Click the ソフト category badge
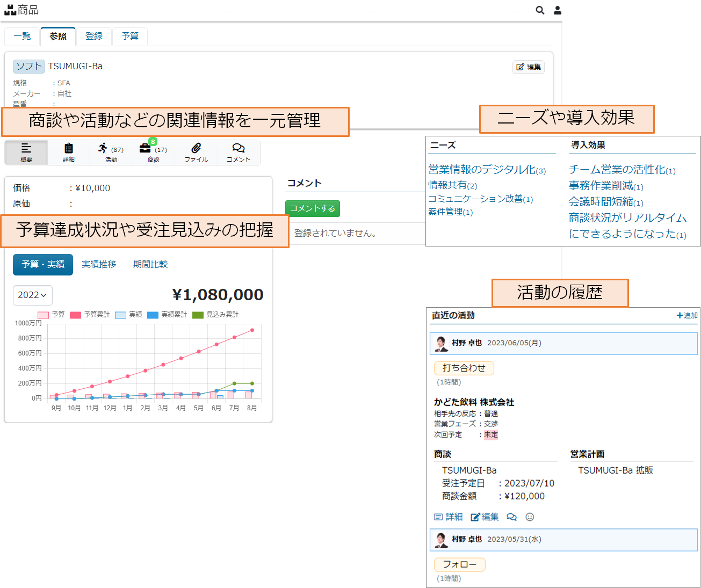 [x=29, y=66]
